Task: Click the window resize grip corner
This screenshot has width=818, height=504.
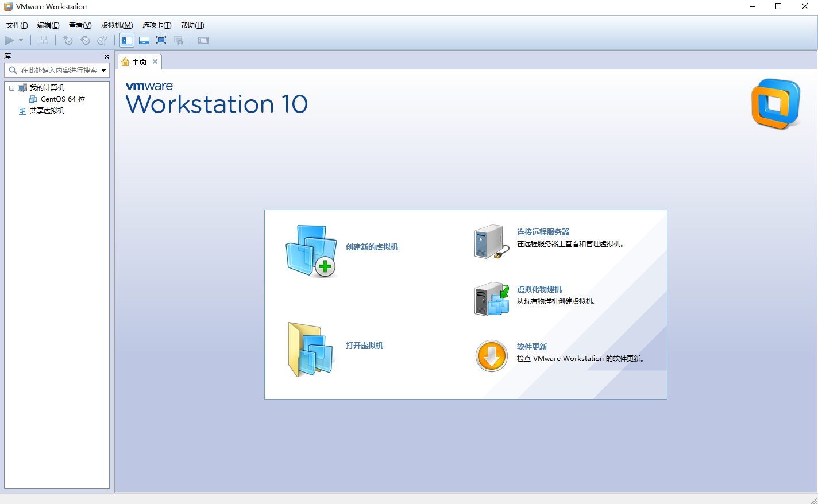Action: [x=813, y=500]
